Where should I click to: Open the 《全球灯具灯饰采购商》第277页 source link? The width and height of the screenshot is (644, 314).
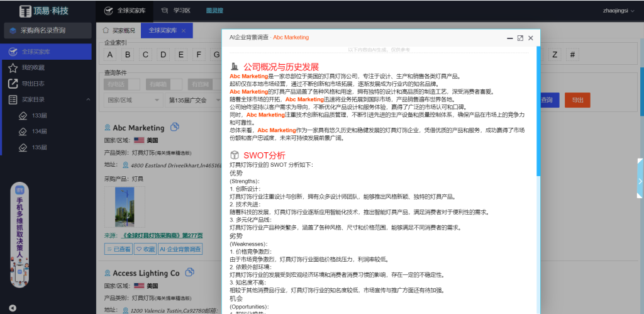162,235
